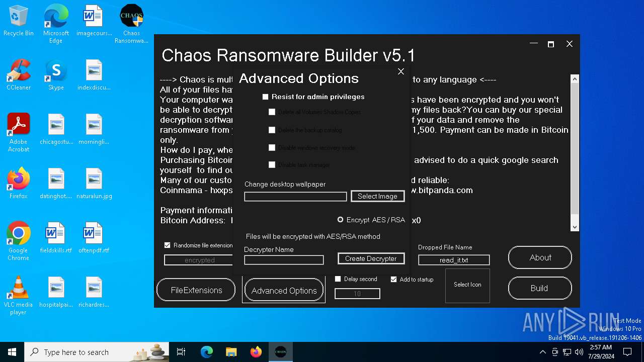Select fieldskills.rtf document icon
Image resolution: width=644 pixels, height=362 pixels.
pyautogui.click(x=56, y=238)
